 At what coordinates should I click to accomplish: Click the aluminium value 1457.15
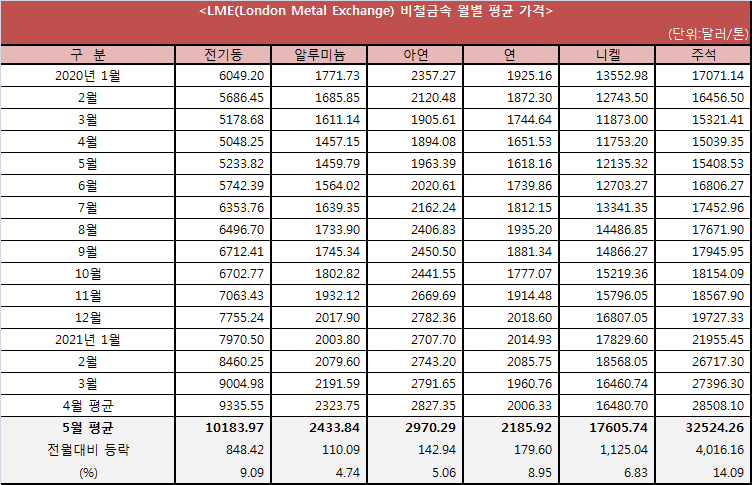337,142
